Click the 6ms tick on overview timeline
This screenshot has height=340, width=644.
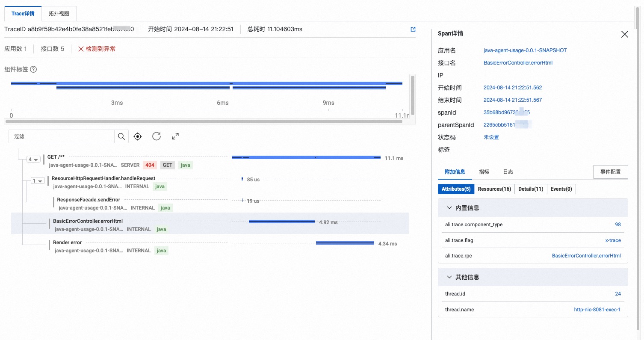click(x=222, y=103)
